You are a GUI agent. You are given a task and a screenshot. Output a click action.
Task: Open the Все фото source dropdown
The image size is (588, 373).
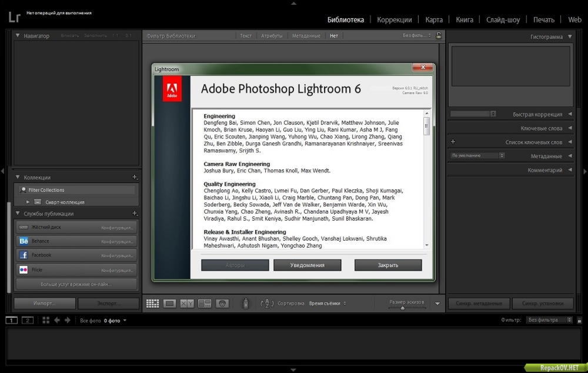103,321
